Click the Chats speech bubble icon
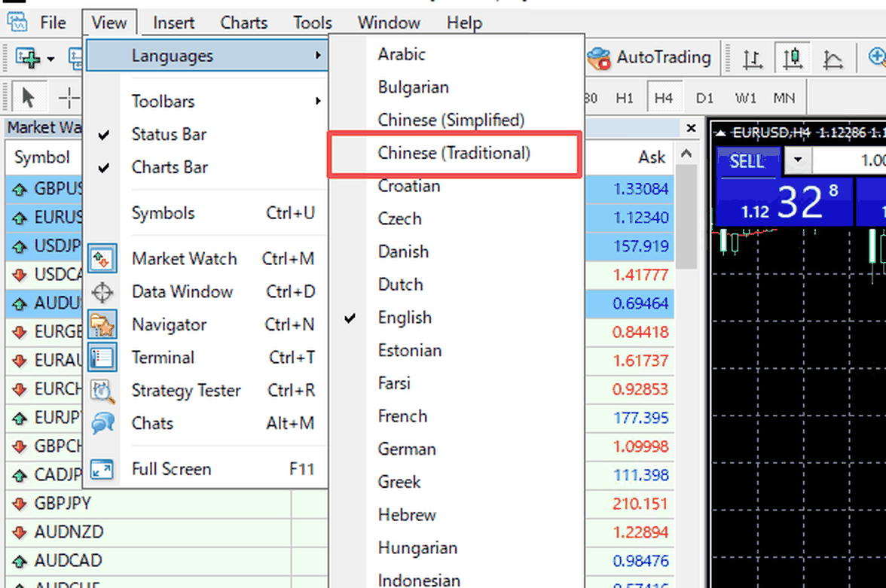The image size is (886, 588). coord(102,423)
